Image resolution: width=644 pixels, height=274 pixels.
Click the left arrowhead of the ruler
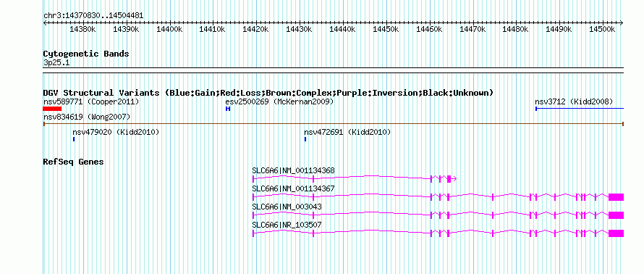click(45, 22)
